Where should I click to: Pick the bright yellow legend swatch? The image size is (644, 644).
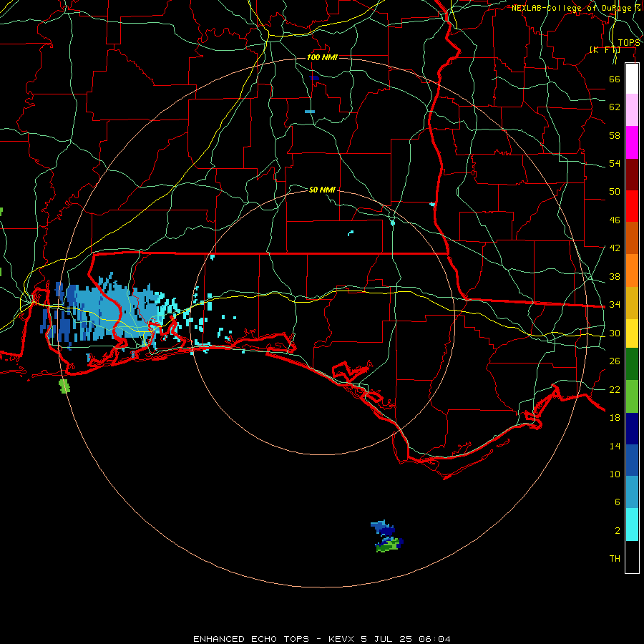(x=632, y=333)
